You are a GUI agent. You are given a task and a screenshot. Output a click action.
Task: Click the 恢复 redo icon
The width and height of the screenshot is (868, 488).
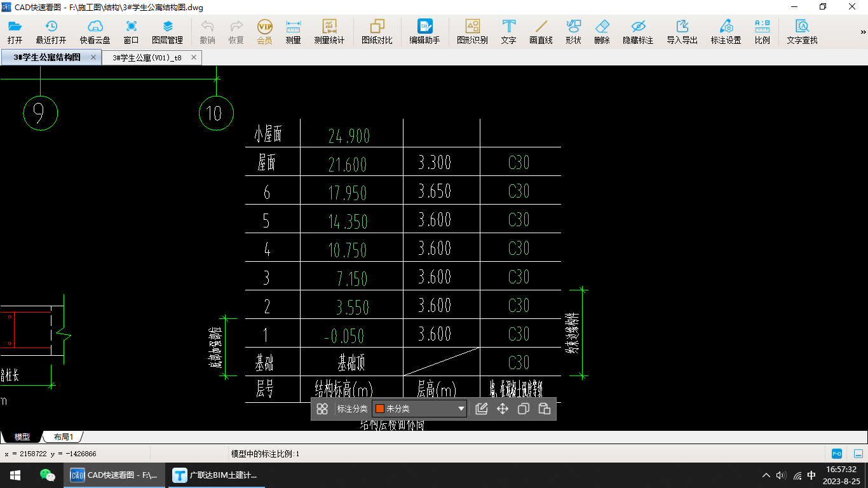click(x=236, y=32)
